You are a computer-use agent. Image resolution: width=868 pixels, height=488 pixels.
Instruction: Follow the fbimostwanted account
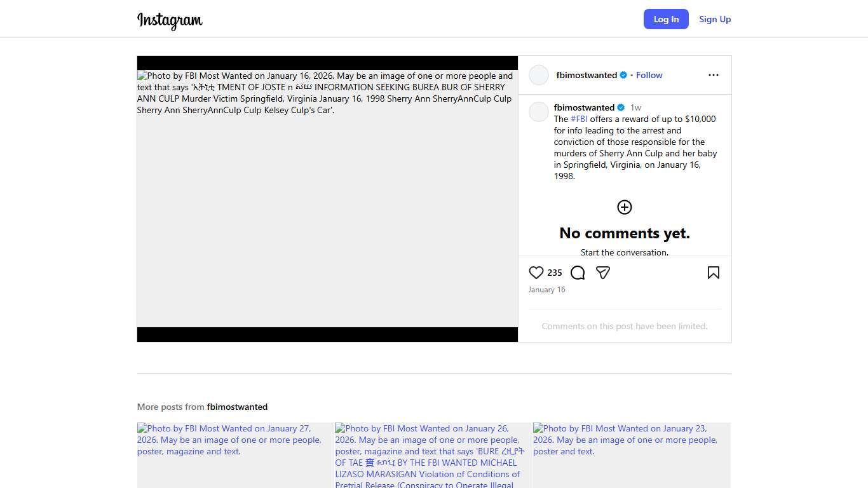pyautogui.click(x=649, y=75)
